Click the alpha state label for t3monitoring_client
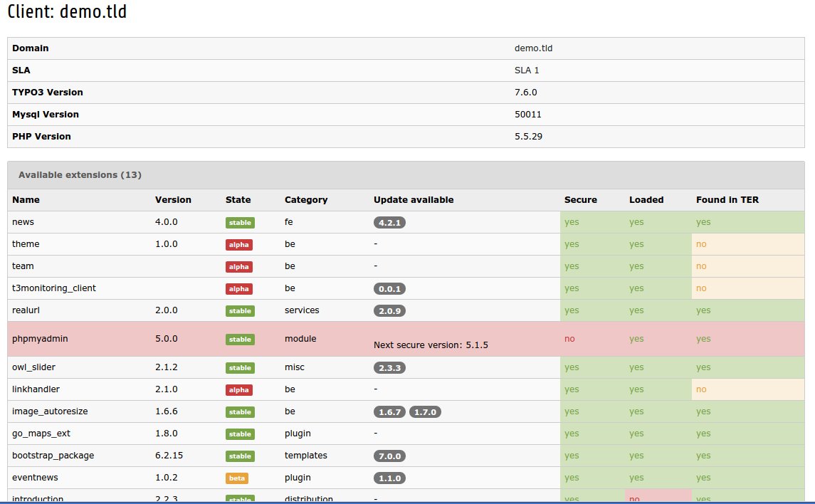The width and height of the screenshot is (815, 504). [x=239, y=289]
